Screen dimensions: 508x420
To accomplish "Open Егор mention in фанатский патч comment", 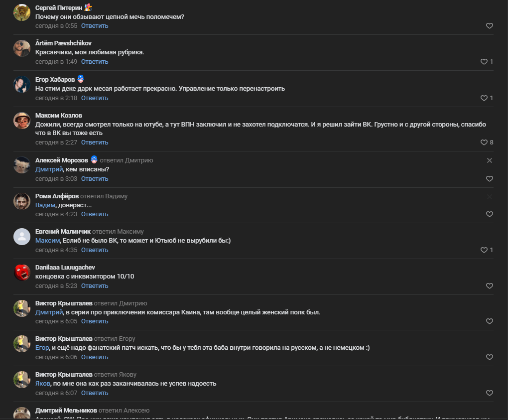I will tap(42, 348).
